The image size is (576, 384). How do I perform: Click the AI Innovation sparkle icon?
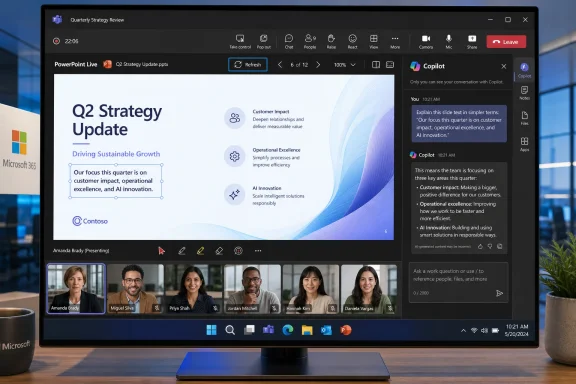point(234,194)
